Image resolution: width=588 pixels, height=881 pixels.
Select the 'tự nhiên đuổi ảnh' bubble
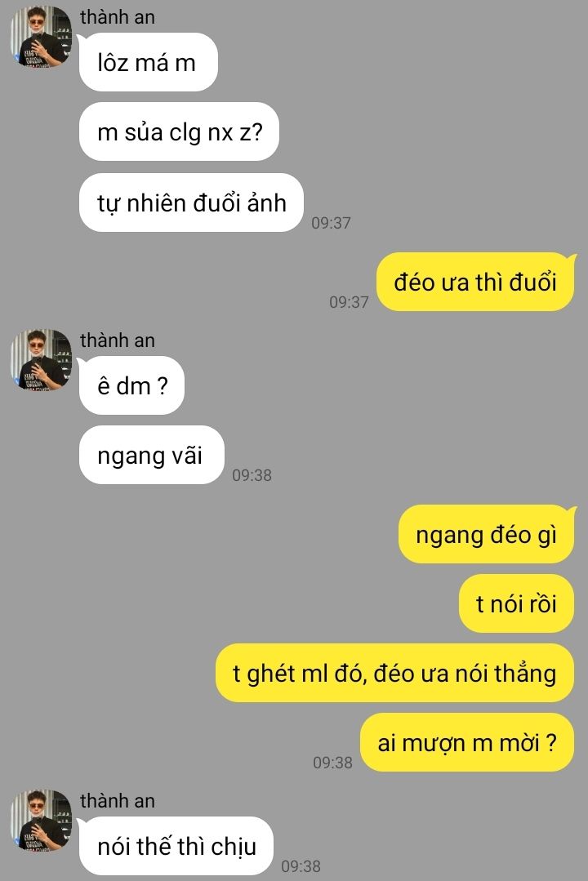(x=191, y=202)
